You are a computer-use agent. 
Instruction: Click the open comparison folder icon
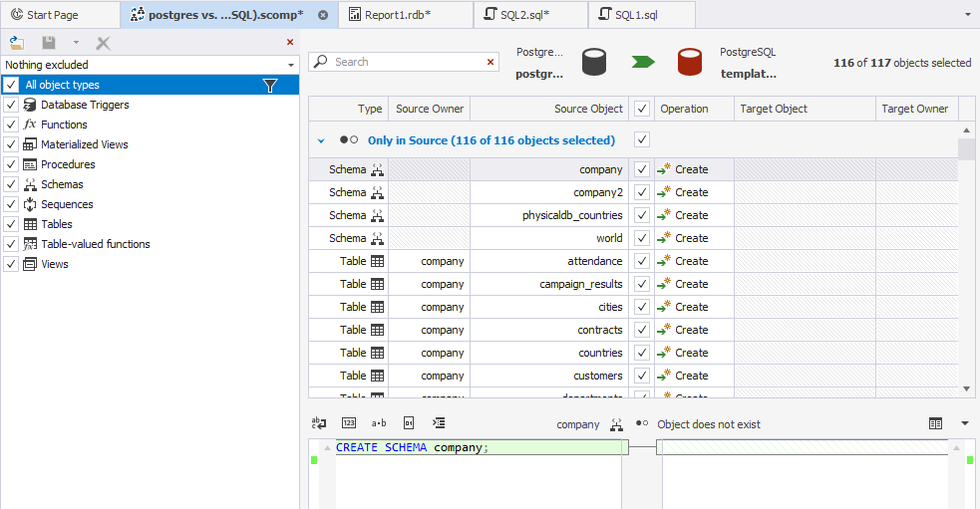pos(17,43)
